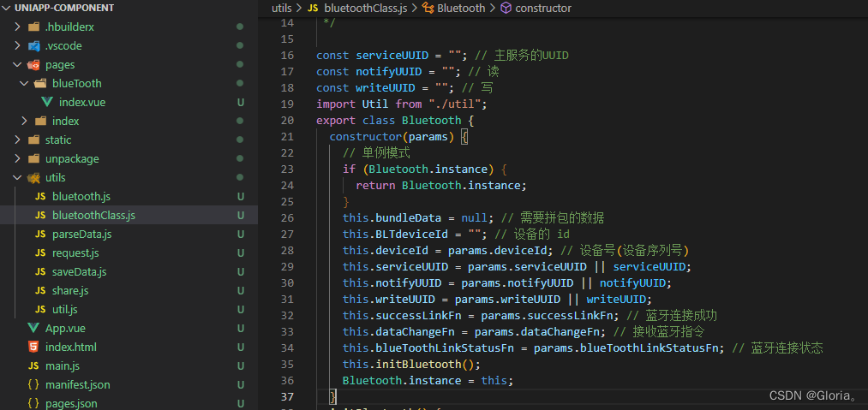Click braces icon beside manifest.json
This screenshot has height=410, width=868.
[33, 384]
